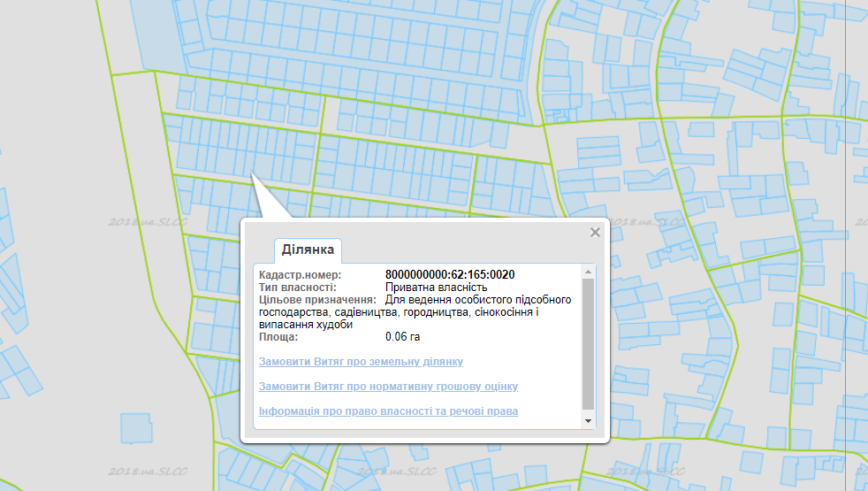Click the popup scrollbar up arrow

[588, 272]
